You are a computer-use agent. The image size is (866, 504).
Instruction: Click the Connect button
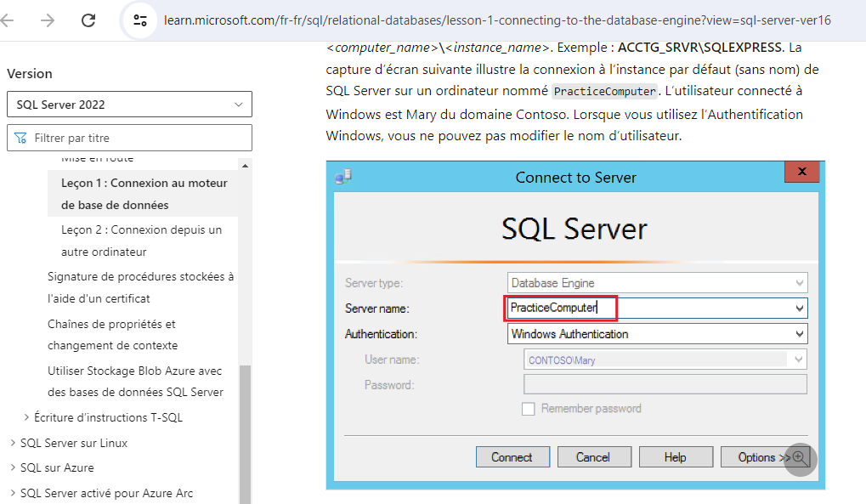(512, 457)
